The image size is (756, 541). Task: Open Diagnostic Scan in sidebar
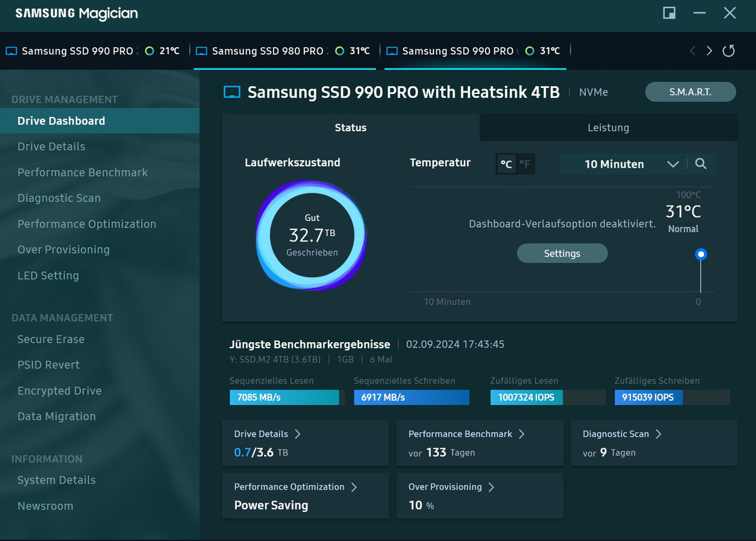[x=100, y=198]
